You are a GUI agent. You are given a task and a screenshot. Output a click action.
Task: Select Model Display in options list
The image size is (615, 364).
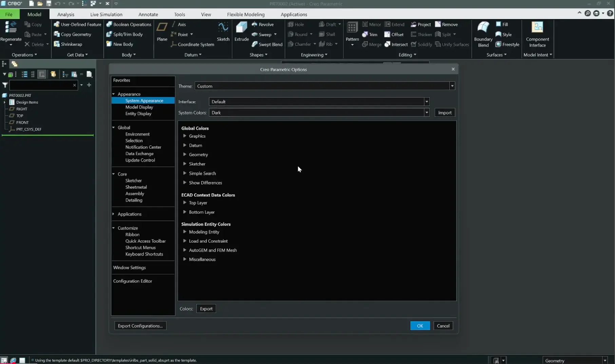(139, 107)
